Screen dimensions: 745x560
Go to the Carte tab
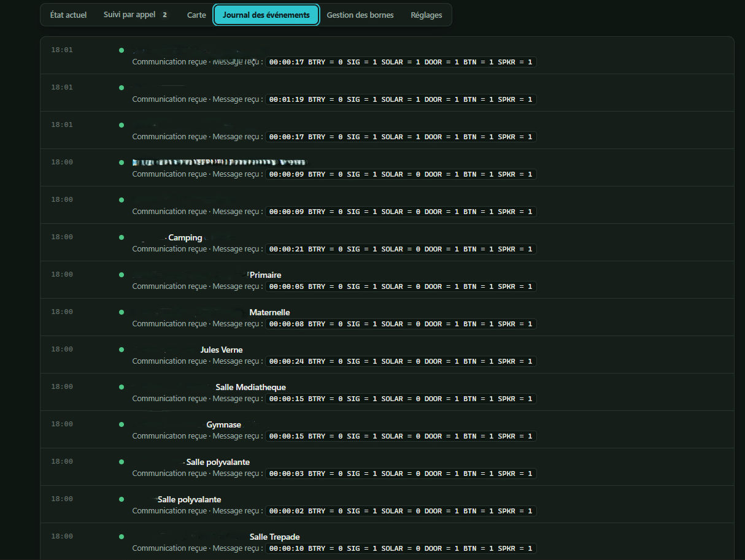pos(196,15)
